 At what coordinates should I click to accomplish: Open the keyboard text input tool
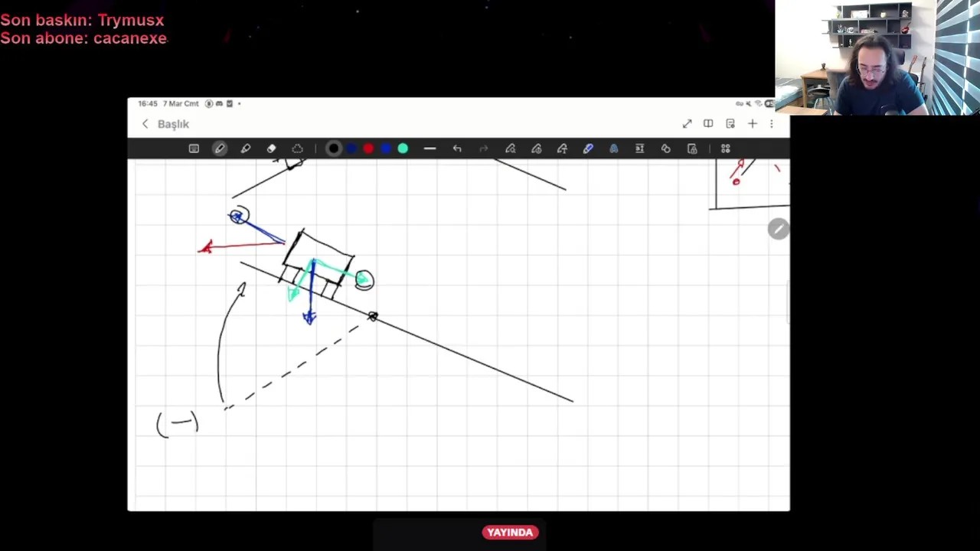pos(194,148)
